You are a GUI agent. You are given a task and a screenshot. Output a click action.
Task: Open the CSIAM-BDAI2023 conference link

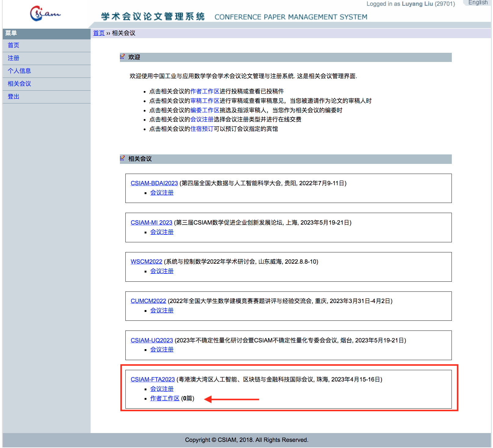154,183
